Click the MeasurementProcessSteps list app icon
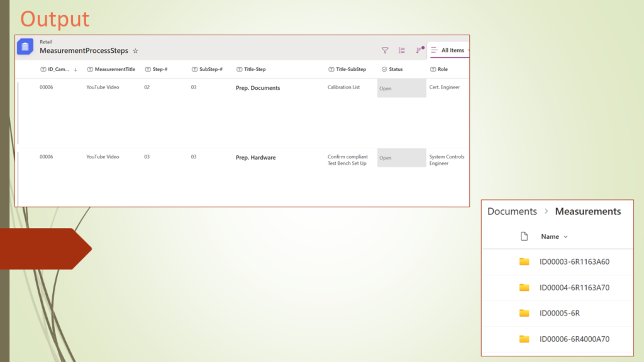 [25, 47]
